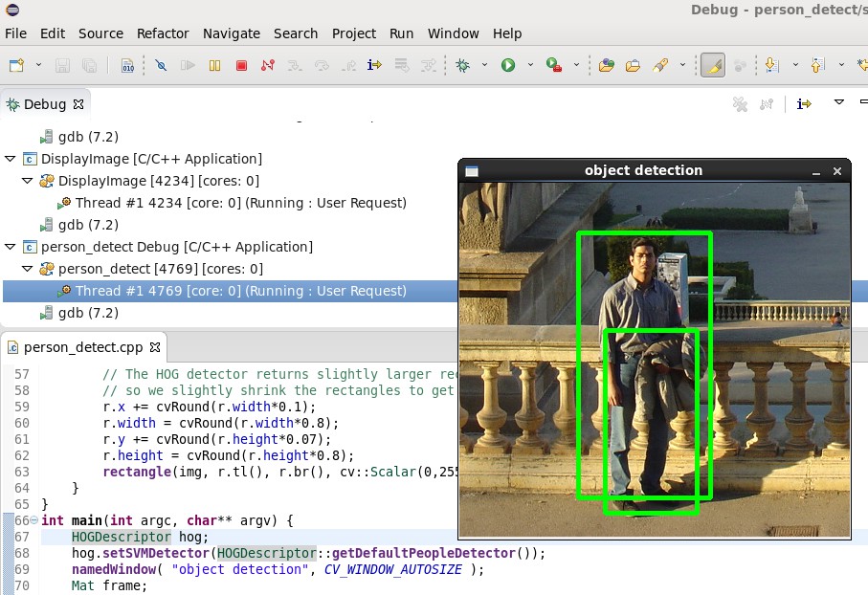Image resolution: width=868 pixels, height=595 pixels.
Task: Toggle the fold marker beside the main function line
Action: point(34,520)
